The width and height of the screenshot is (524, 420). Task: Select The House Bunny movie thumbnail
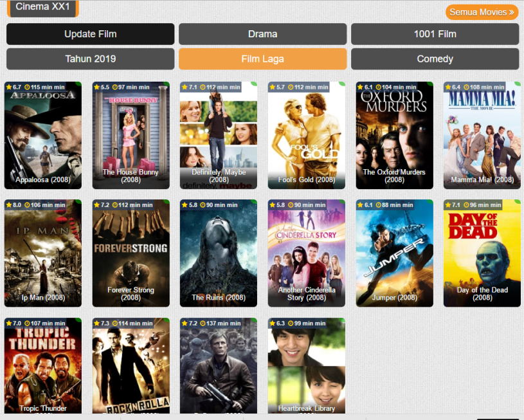[x=131, y=136]
